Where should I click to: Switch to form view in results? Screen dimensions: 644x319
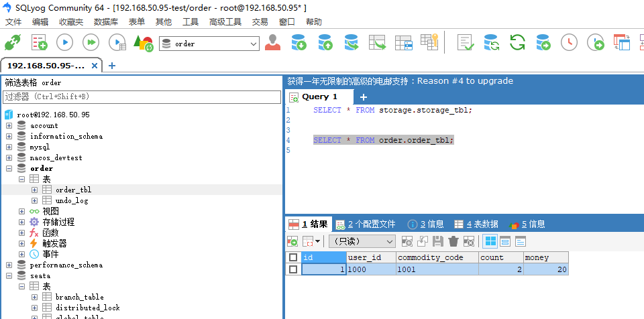tap(504, 241)
